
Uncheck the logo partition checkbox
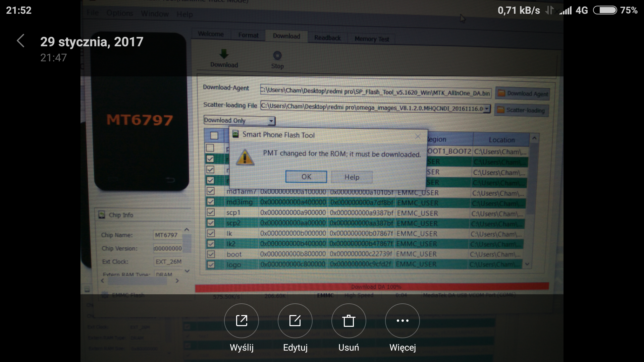click(x=211, y=265)
